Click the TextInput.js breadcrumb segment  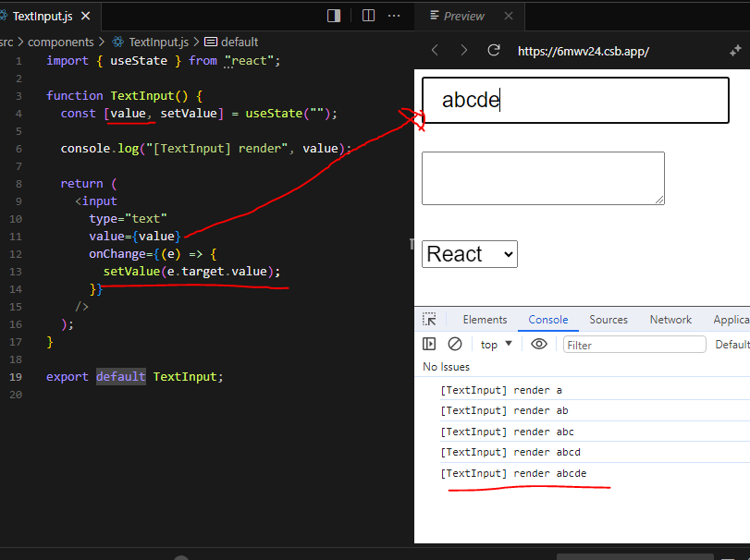click(159, 43)
